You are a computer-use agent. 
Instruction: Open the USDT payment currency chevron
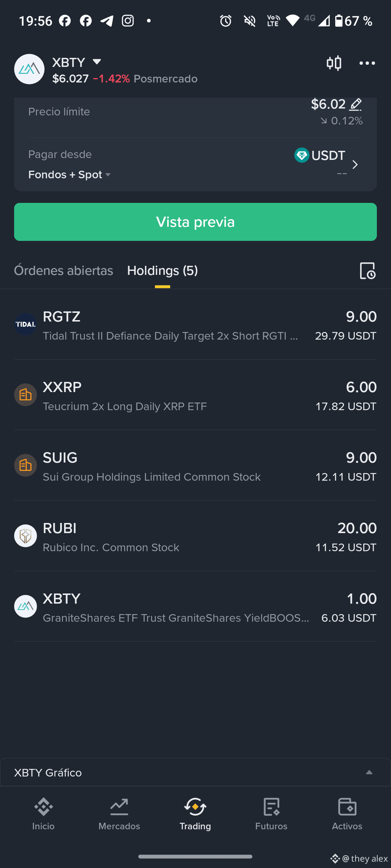click(355, 165)
